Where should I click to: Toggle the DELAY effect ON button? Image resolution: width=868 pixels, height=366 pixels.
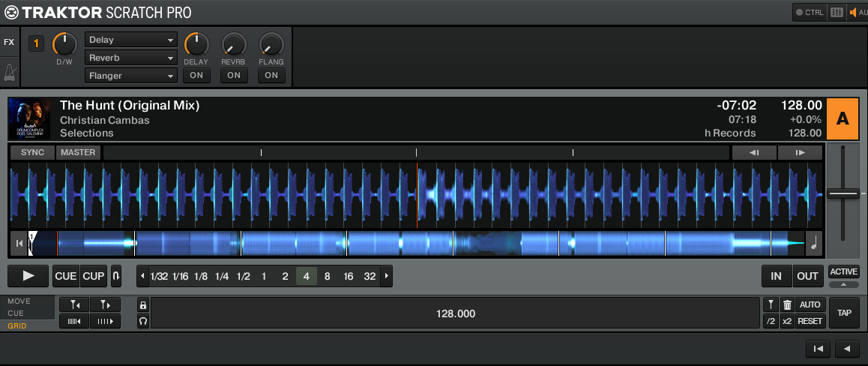pyautogui.click(x=196, y=75)
